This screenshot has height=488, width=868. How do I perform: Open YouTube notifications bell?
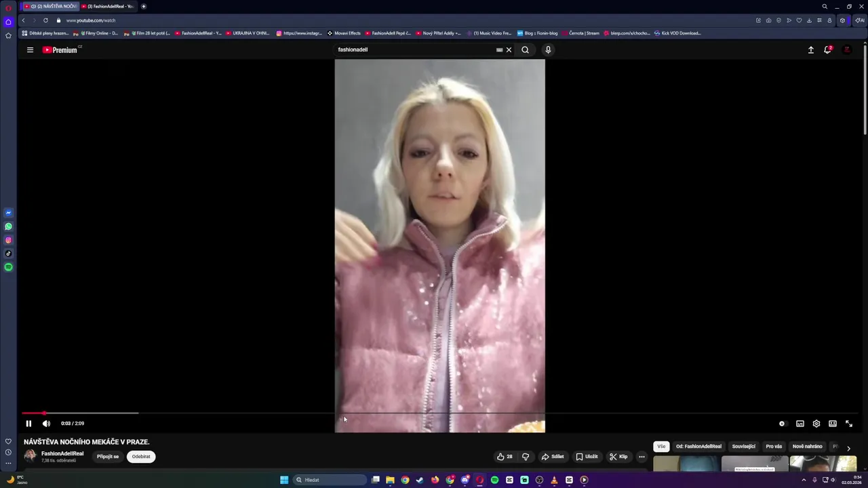coord(827,49)
